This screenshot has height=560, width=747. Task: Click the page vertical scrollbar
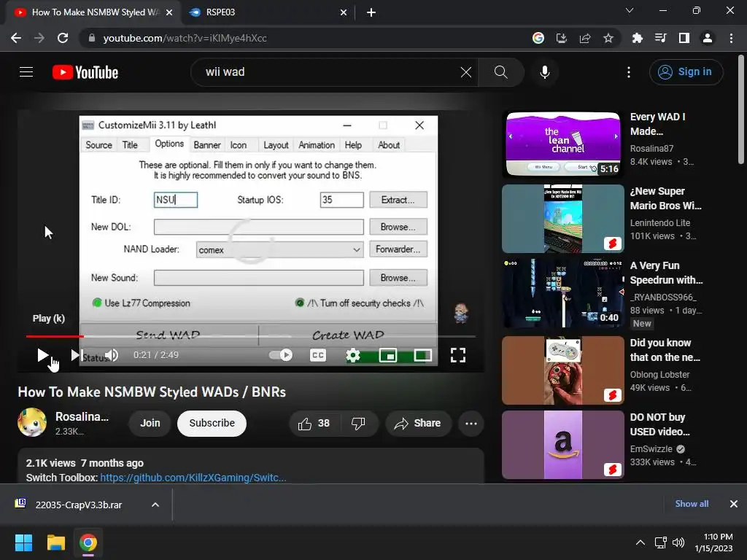[741, 111]
